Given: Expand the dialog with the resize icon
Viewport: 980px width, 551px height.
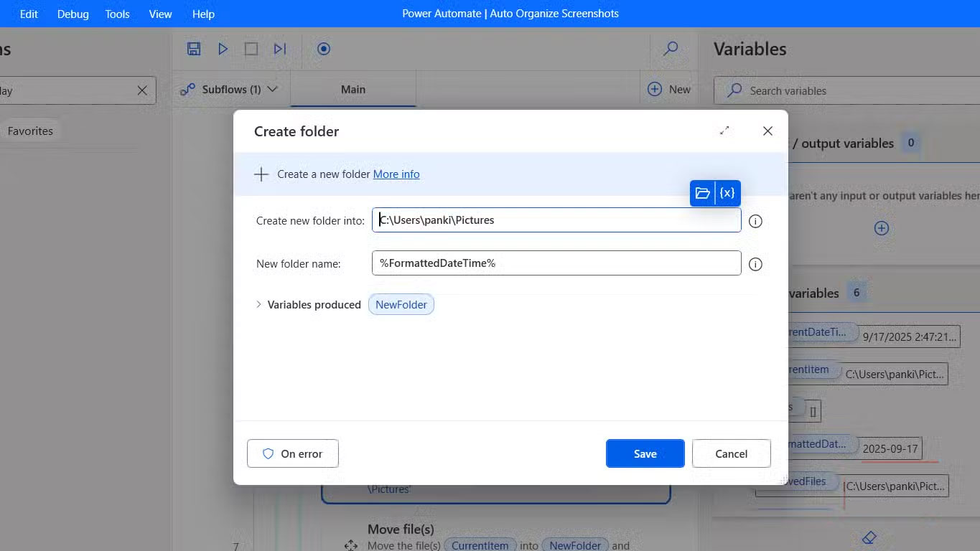Looking at the screenshot, I should tap(724, 131).
